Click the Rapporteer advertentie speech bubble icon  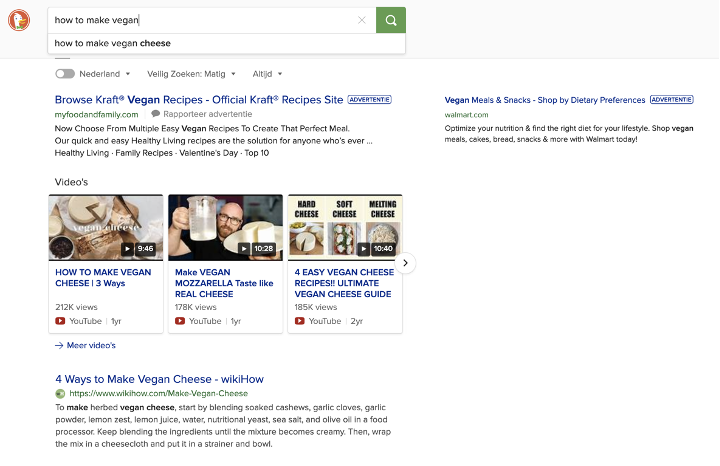click(156, 113)
